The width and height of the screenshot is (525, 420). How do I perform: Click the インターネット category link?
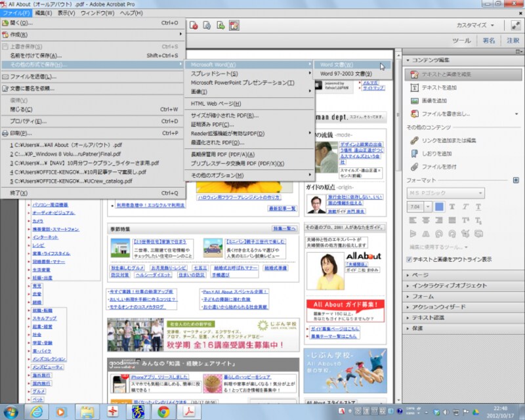tap(45, 237)
